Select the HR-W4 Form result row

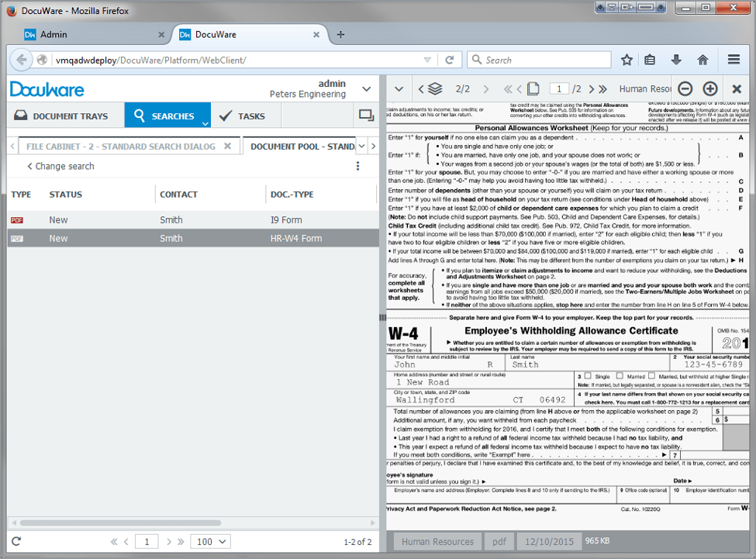[194, 239]
